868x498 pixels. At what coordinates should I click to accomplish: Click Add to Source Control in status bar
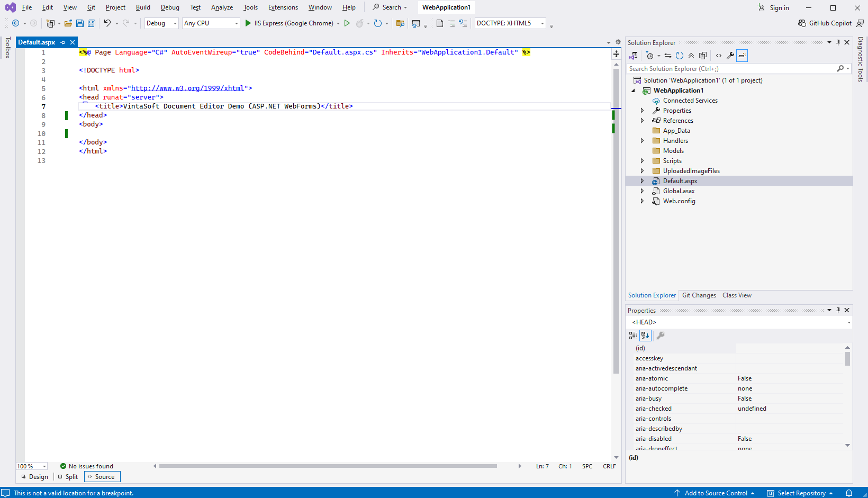[x=715, y=493]
